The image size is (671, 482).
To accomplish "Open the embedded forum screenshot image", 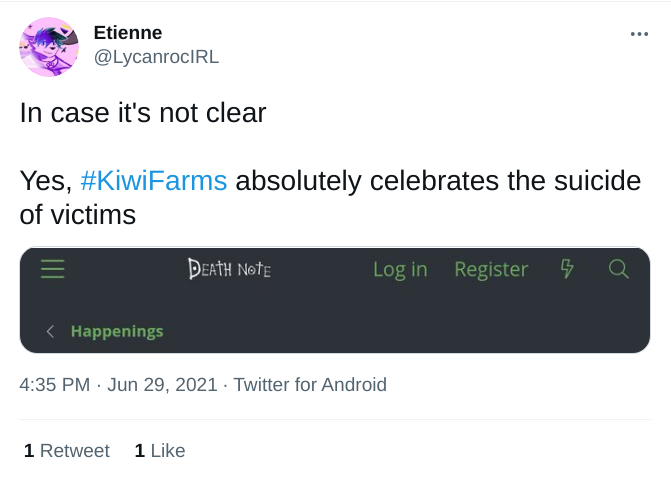I will [335, 301].
